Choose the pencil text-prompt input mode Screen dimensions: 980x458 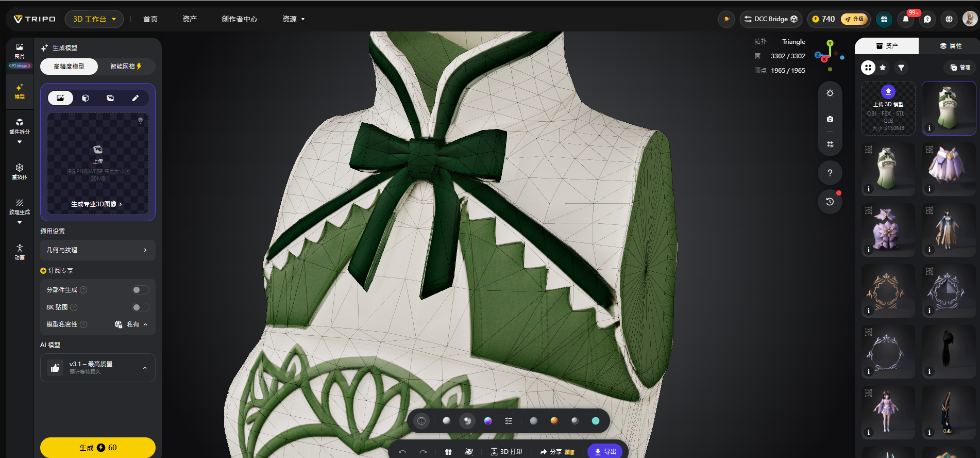click(x=135, y=98)
